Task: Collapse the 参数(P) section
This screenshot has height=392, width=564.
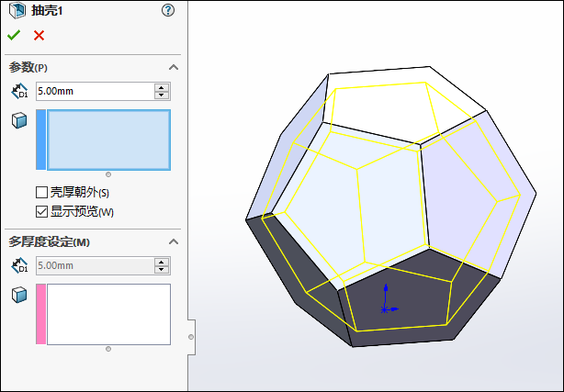Action: (174, 67)
